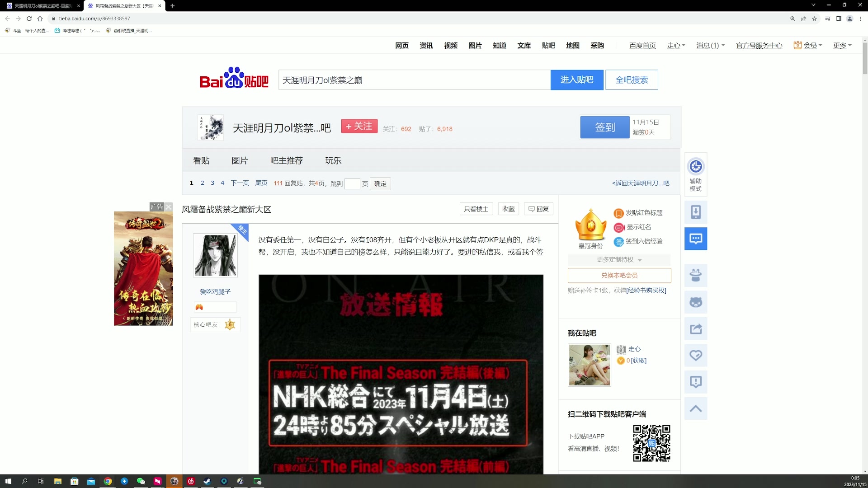Image resolution: width=868 pixels, height=488 pixels.
Task: Click the 确定 page jump button
Action: [380, 183]
